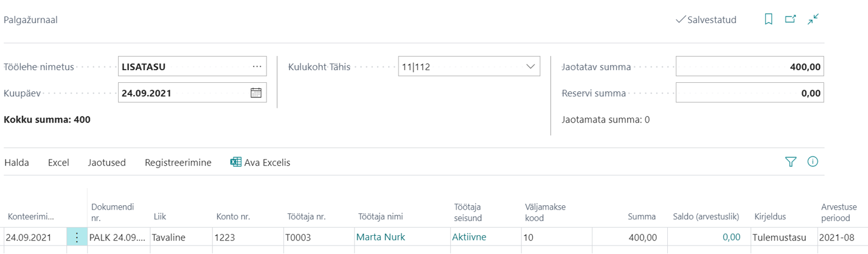Click the Reservi summa field
Screen dimensions: 868x254
pyautogui.click(x=750, y=93)
